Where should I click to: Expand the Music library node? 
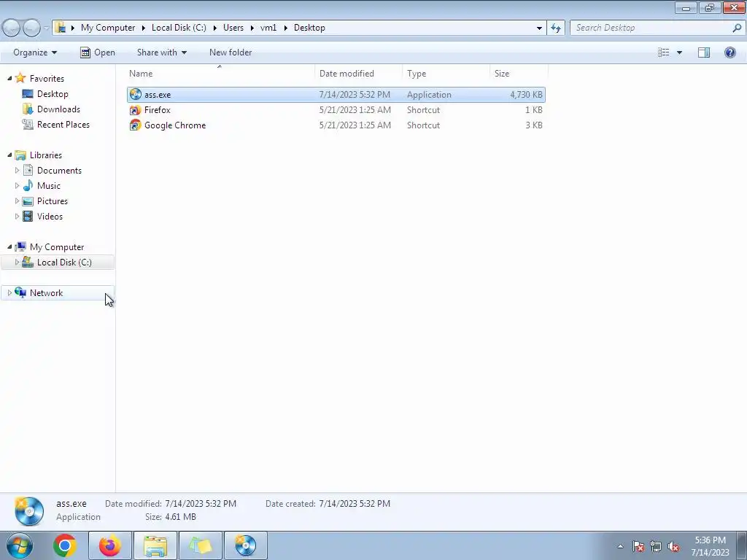18,186
